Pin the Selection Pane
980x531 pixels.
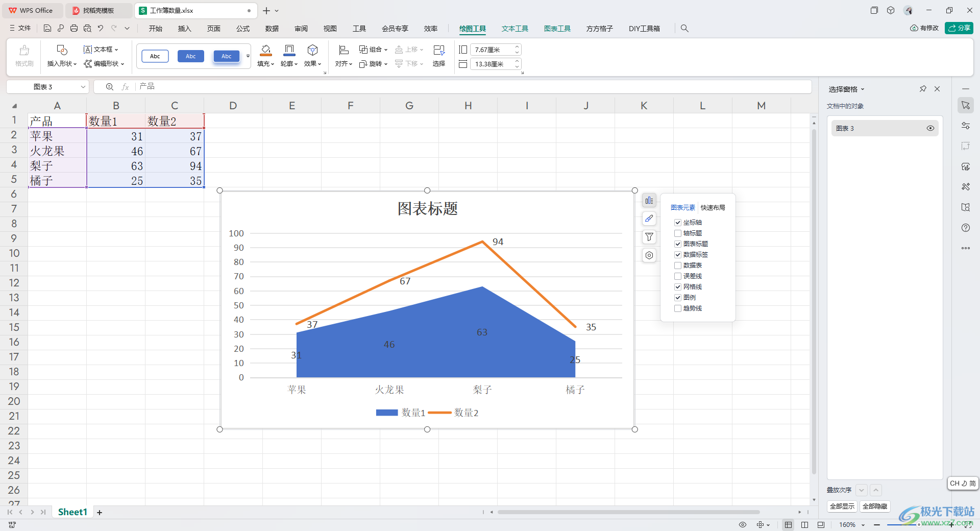click(x=923, y=89)
